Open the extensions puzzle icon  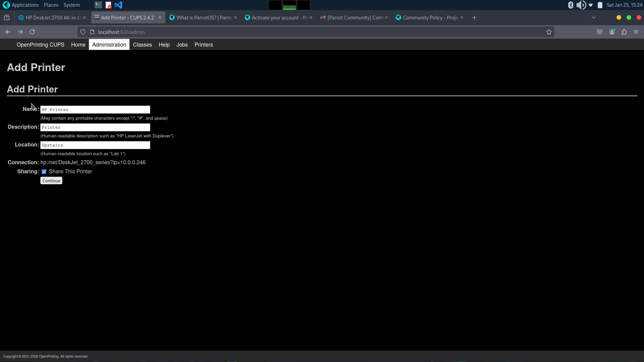624,32
